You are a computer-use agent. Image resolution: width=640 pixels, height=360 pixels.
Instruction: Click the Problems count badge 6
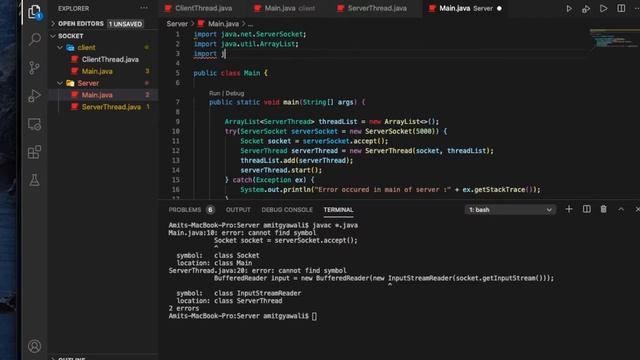coord(210,210)
